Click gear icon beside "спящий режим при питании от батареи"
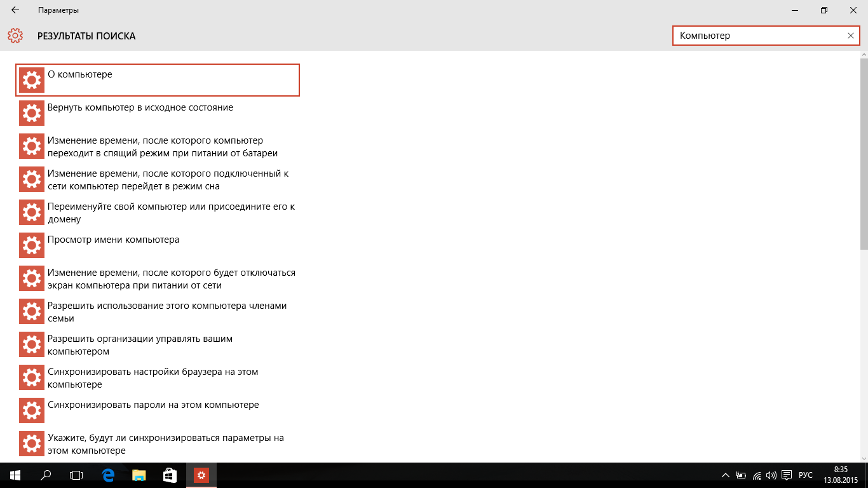868x488 pixels. pos(32,146)
